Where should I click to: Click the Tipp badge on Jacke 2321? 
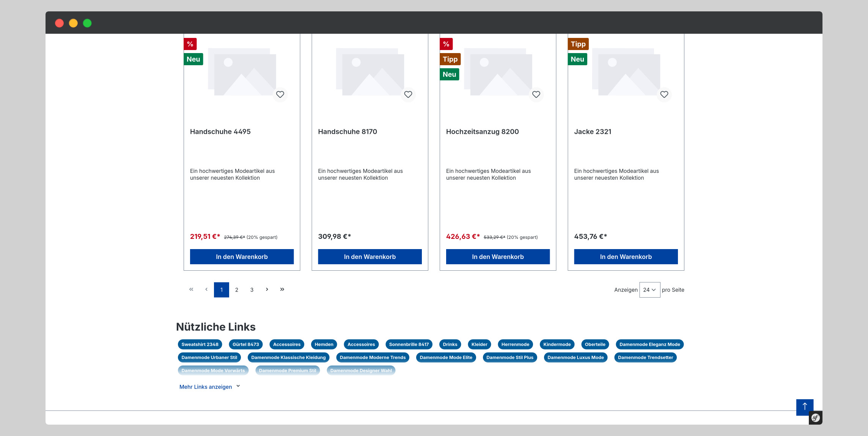578,44
